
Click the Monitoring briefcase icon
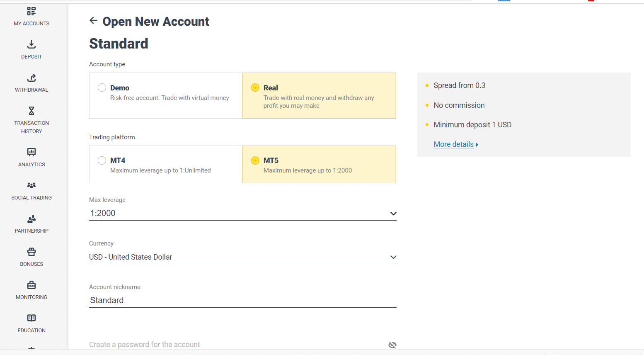pos(31,285)
